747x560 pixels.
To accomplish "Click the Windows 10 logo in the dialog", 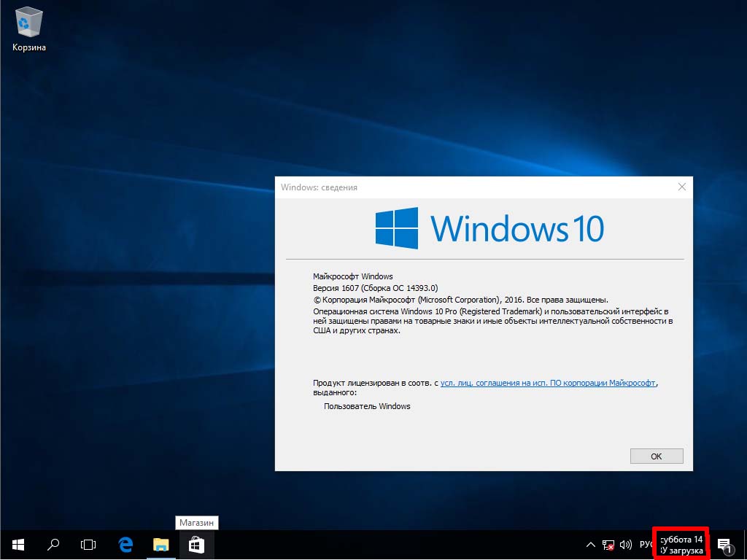I will coord(489,228).
